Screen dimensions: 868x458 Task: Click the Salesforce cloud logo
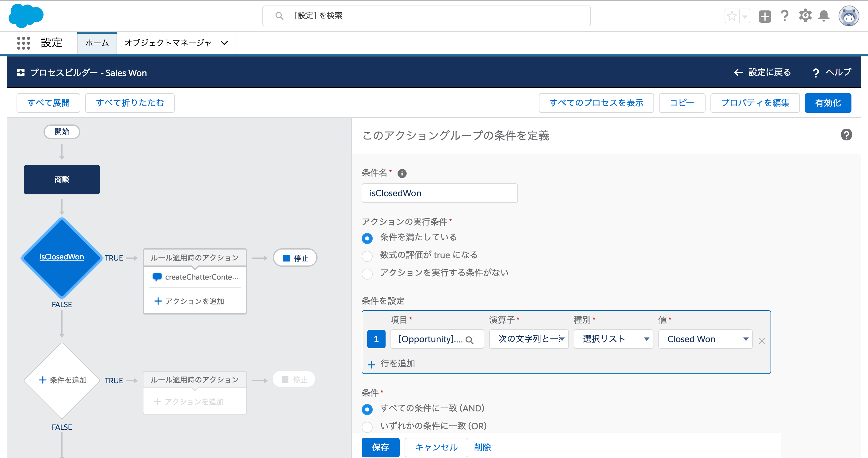click(26, 16)
